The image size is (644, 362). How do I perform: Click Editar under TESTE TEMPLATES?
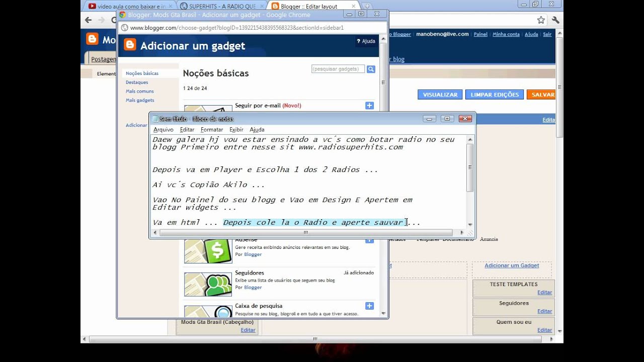coord(545,292)
